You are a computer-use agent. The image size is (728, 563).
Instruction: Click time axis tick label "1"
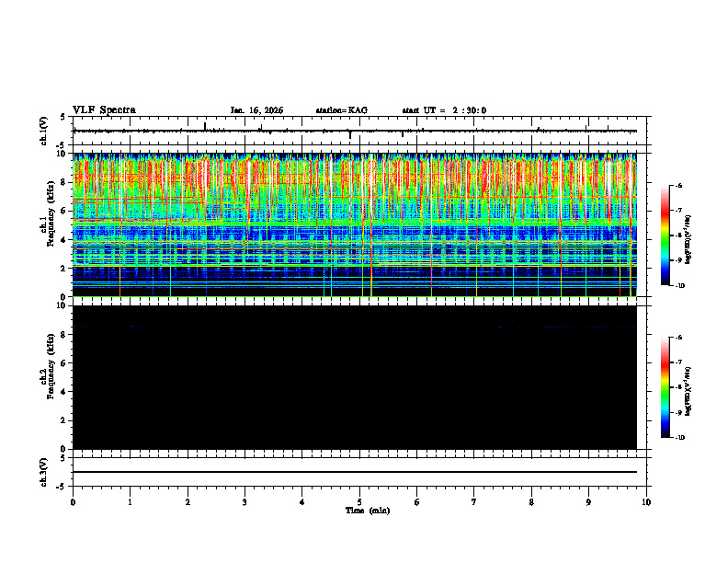[130, 502]
